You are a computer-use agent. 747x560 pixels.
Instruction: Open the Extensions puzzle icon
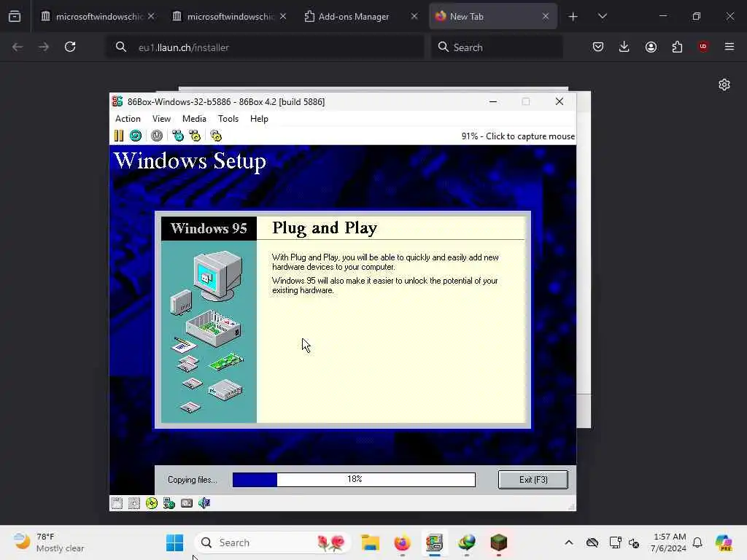point(677,47)
